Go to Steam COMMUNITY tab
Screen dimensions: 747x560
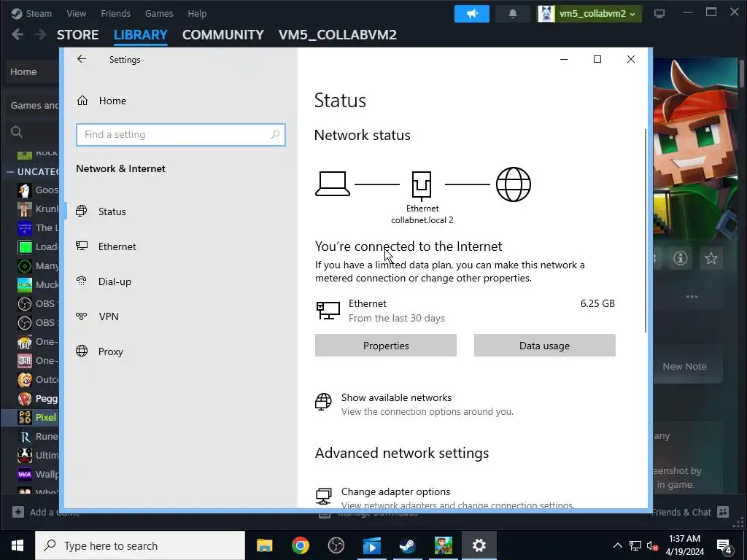click(223, 35)
